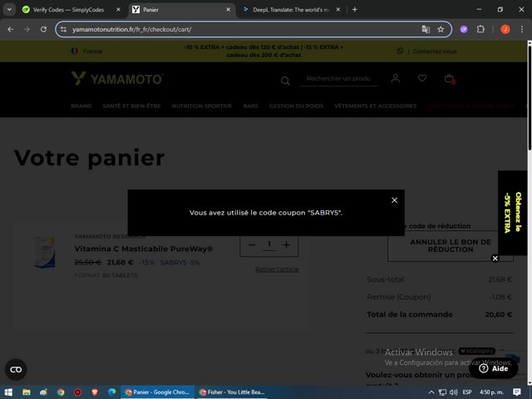
Task: Click the Vitamina C product thumbnail
Action: [45, 253]
